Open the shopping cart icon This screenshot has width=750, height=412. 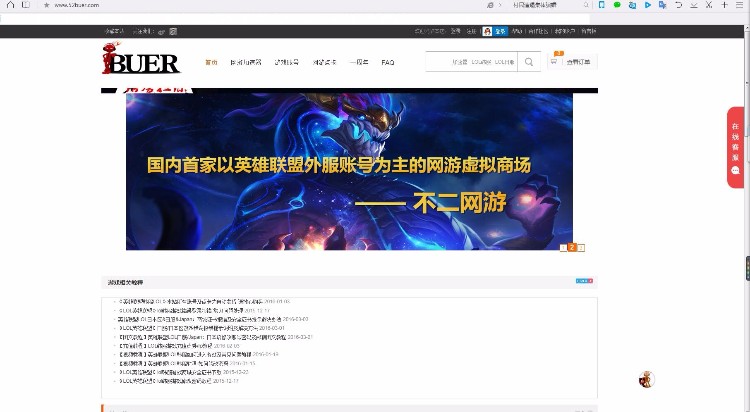tap(554, 61)
